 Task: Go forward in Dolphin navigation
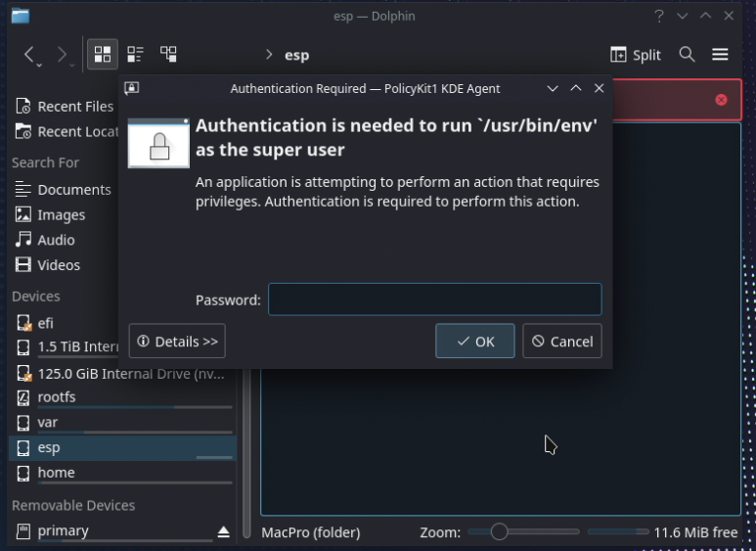click(x=63, y=55)
